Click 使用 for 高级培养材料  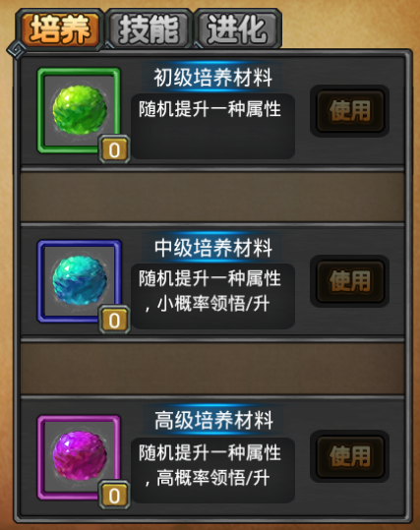(x=349, y=455)
